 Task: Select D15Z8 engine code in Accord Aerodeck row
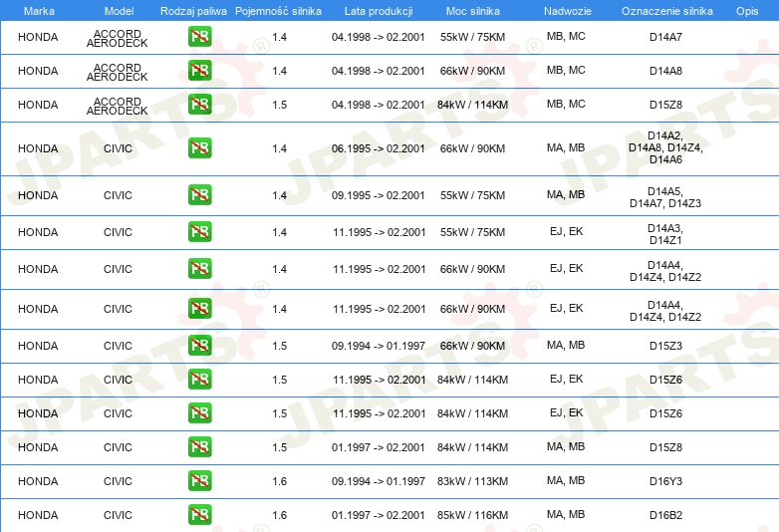pos(665,105)
